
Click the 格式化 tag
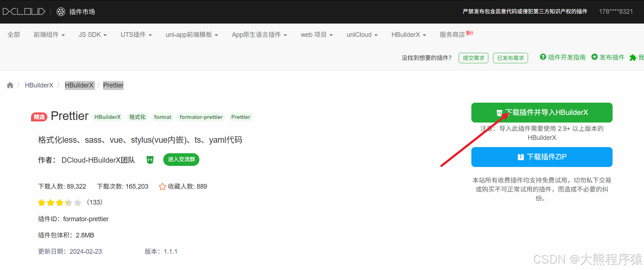coord(137,117)
